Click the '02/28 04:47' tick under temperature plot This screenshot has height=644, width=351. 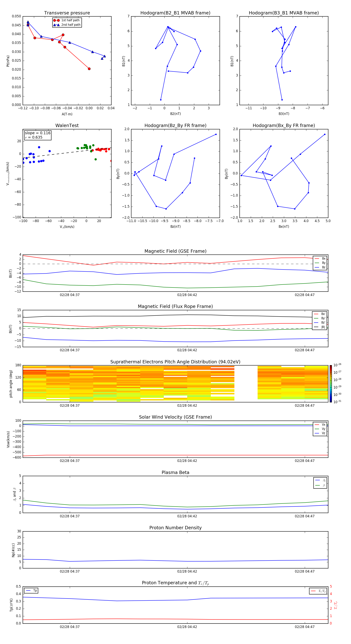pos(305,627)
